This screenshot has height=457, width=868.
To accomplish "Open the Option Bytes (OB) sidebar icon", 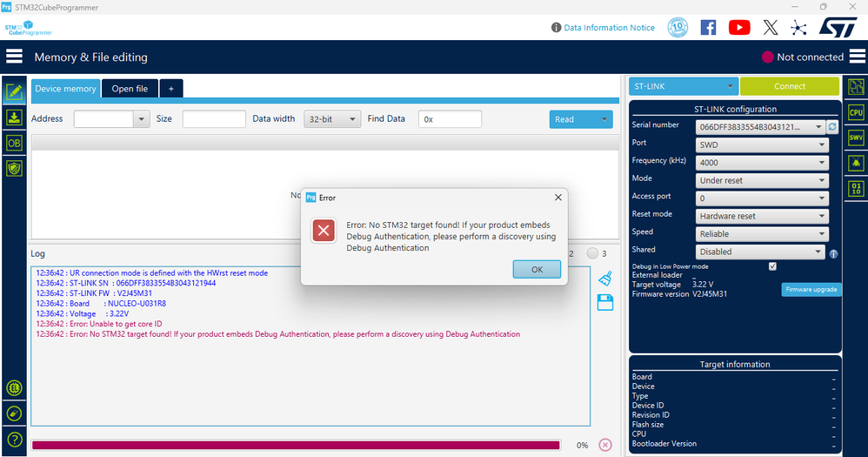I will 15,143.
